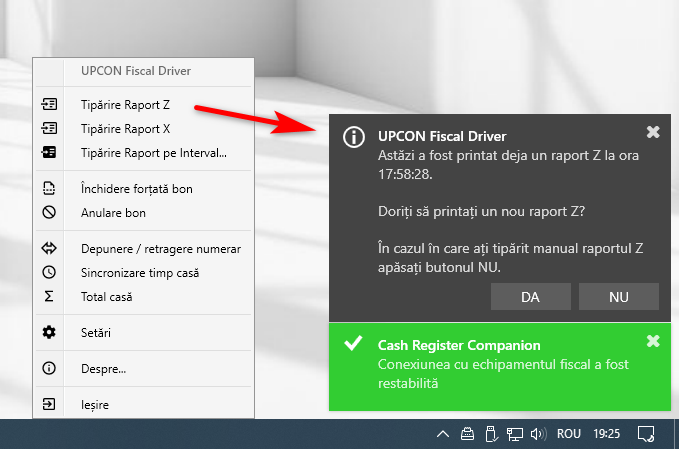This screenshot has width=679, height=449.
Task: Select Total casă menu entry
Action: pyautogui.click(x=143, y=297)
